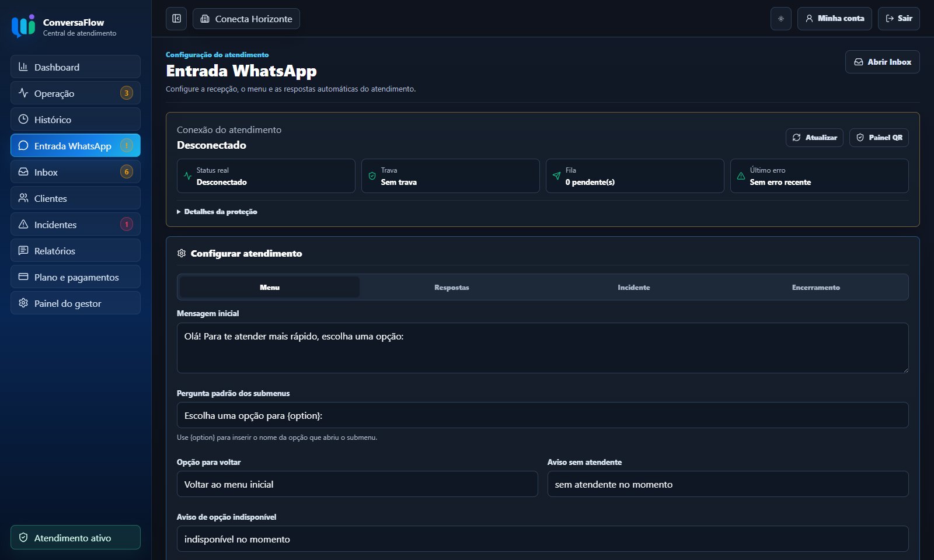Click the Configurar atendimento gear icon
934x560 pixels.
182,253
